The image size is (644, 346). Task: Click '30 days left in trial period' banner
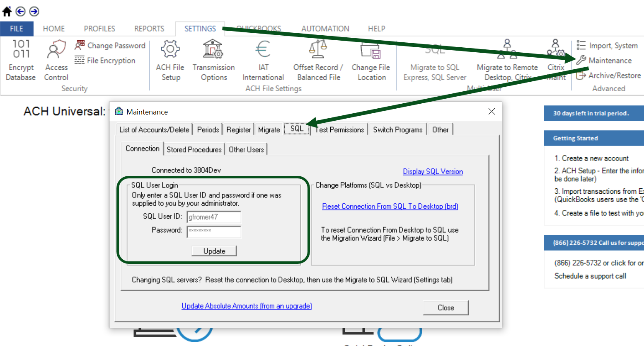point(594,113)
